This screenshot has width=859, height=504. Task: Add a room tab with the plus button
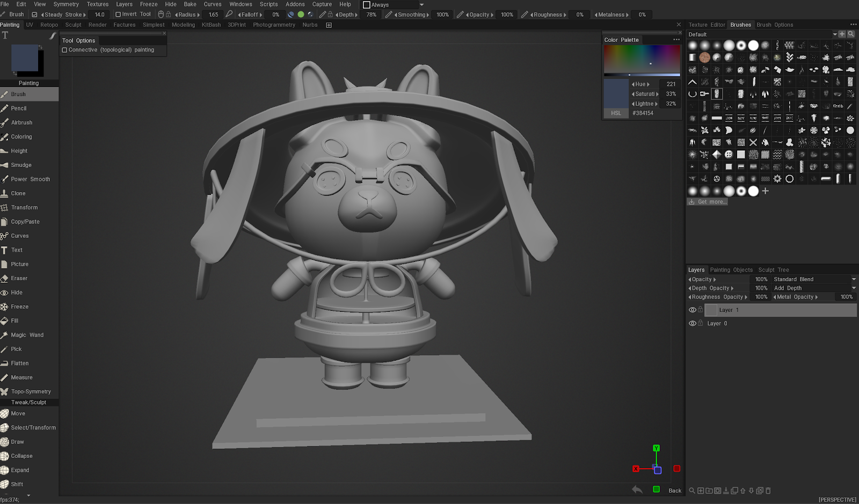(329, 25)
